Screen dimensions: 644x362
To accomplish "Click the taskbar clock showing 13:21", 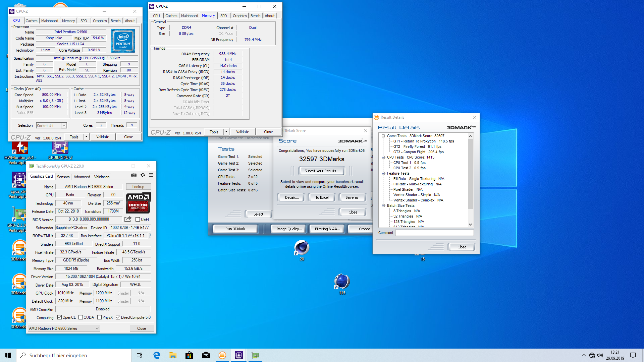I will pyautogui.click(x=615, y=355).
